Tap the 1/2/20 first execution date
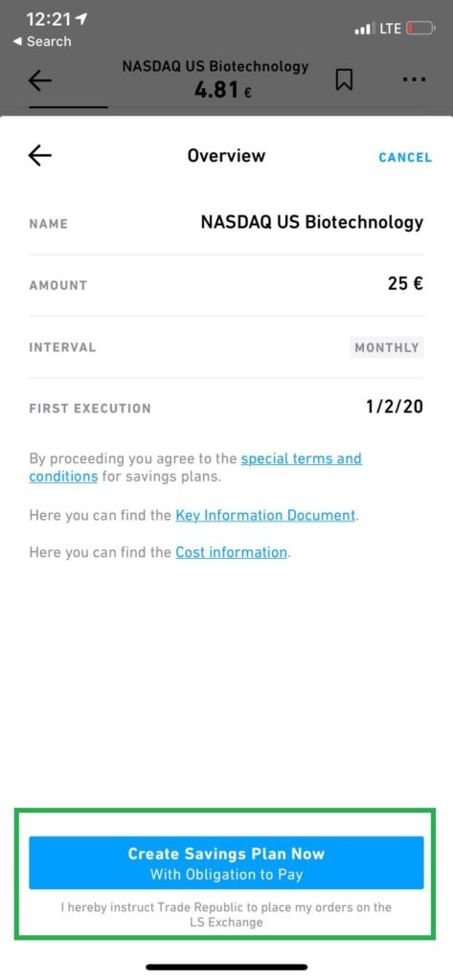Viewport: 453px width, 980px height. (x=395, y=408)
